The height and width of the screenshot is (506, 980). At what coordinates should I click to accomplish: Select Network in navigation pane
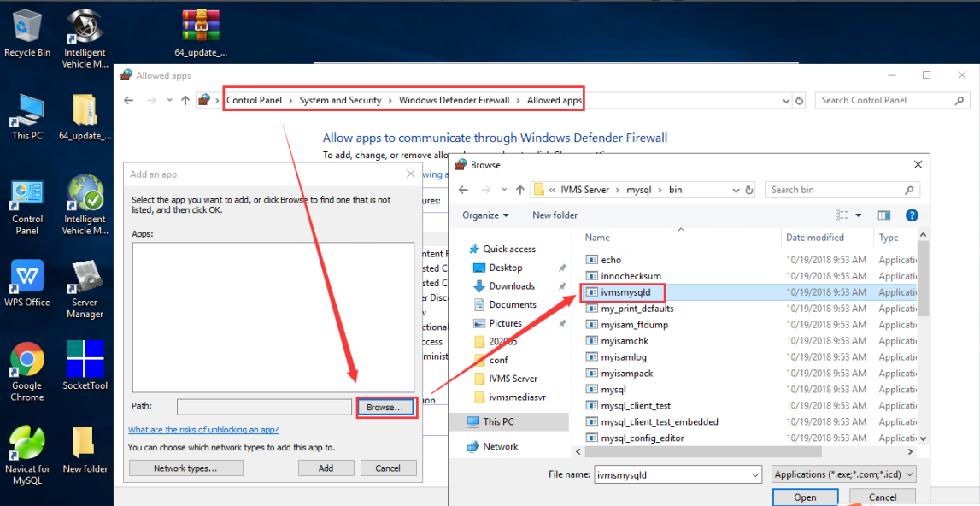pyautogui.click(x=500, y=446)
